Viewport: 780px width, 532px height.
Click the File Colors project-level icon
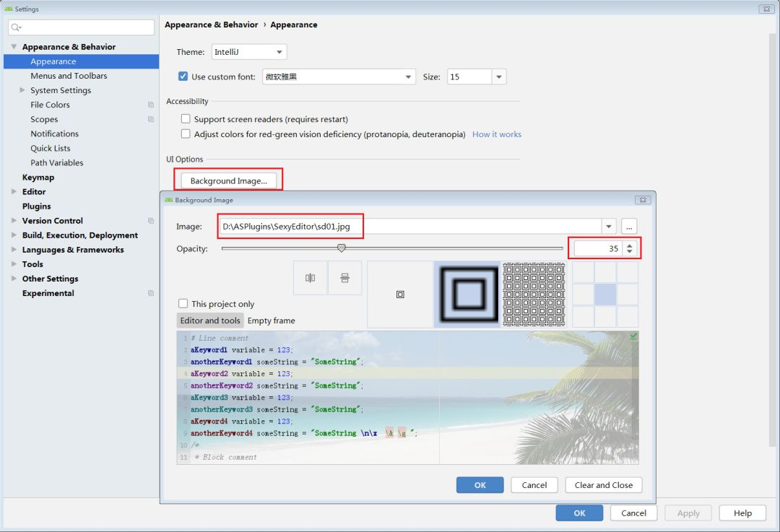(151, 105)
